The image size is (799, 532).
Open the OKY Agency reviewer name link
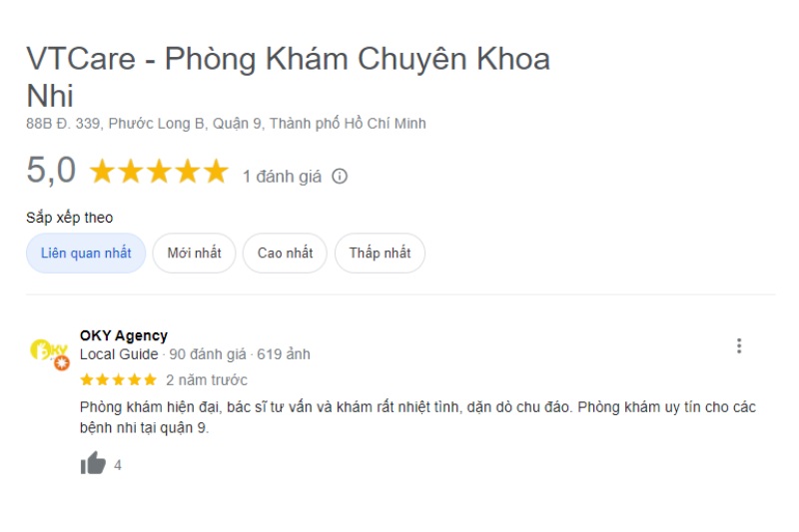coord(124,335)
